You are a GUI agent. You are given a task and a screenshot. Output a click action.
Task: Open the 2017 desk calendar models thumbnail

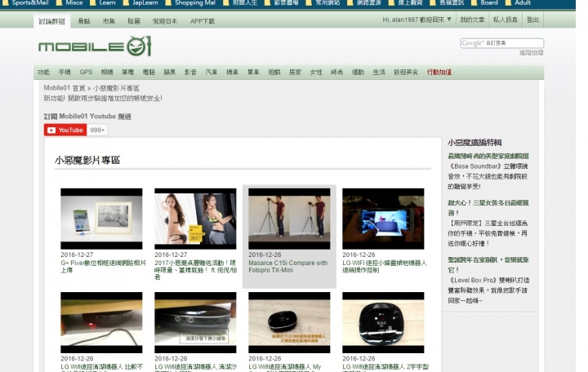195,219
